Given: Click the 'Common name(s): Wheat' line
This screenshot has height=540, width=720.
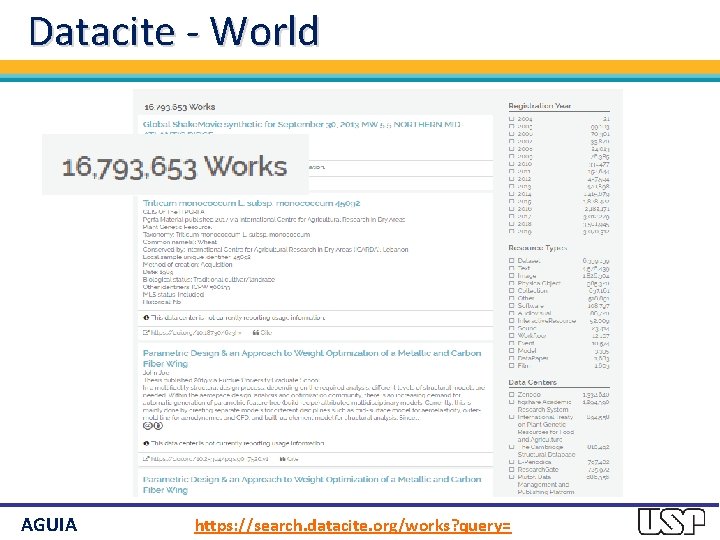Looking at the screenshot, I should (180, 242).
